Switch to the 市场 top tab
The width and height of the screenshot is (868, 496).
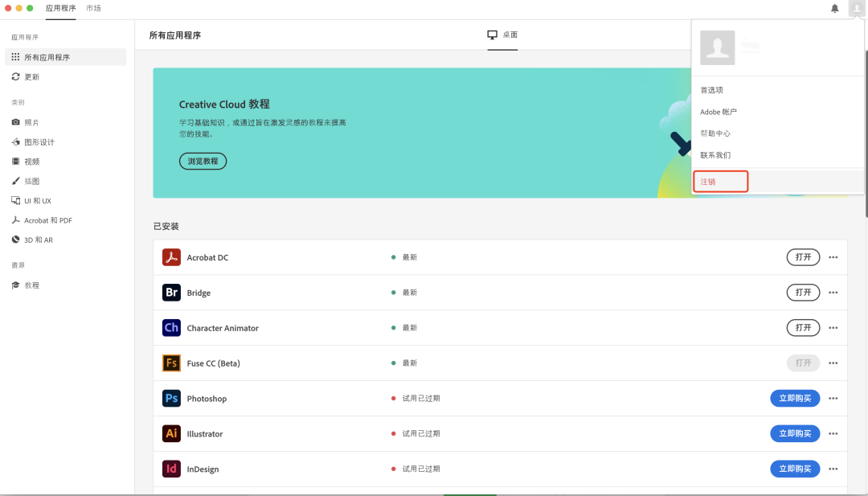click(93, 8)
